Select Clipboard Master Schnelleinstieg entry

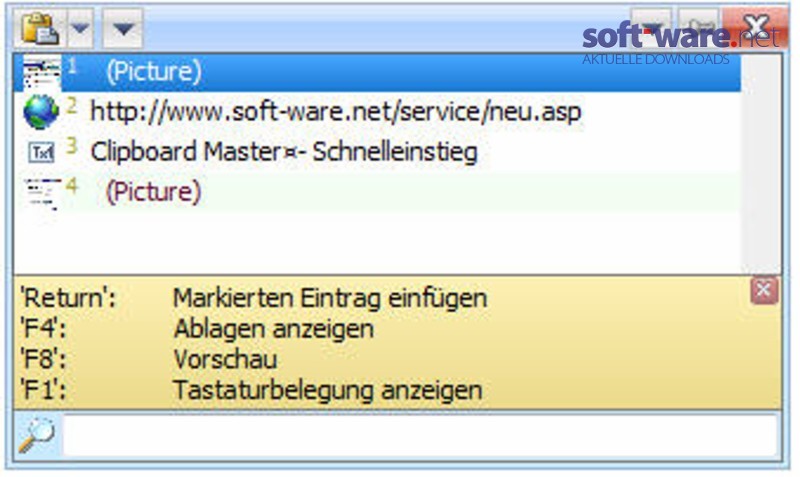click(x=378, y=152)
